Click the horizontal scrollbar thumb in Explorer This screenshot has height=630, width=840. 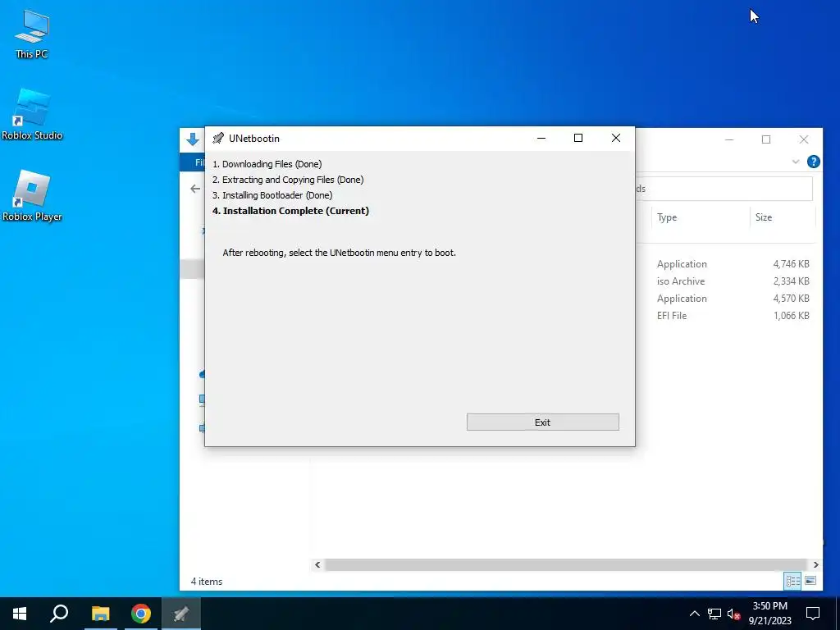tap(565, 564)
